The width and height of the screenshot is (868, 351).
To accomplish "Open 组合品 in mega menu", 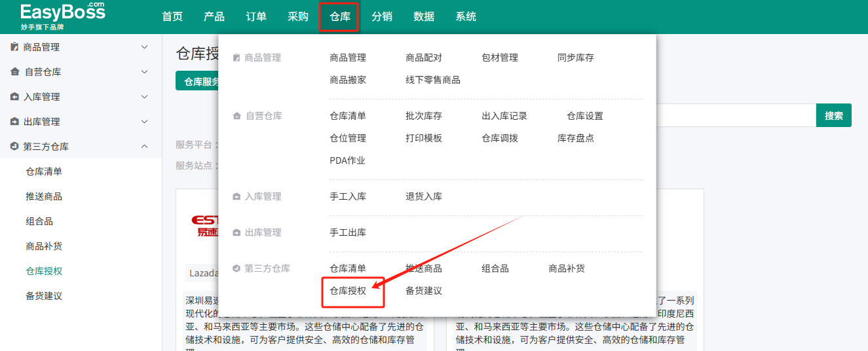I will (495, 268).
